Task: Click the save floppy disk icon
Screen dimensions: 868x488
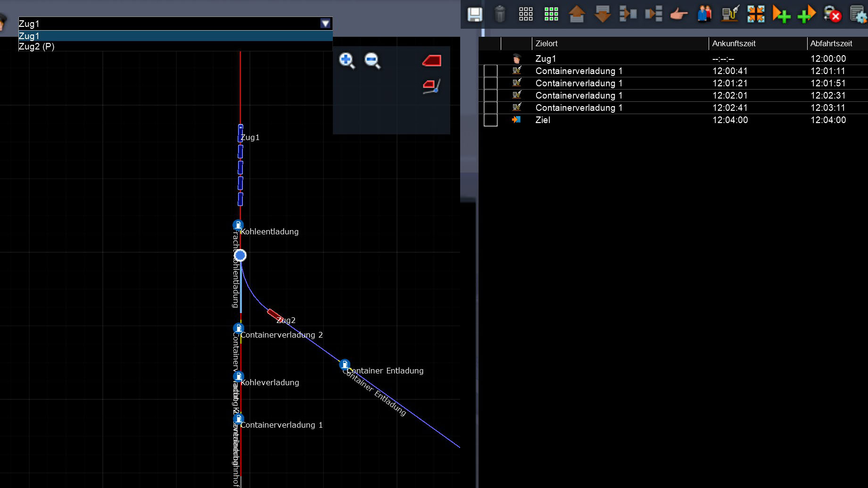Action: pos(474,14)
